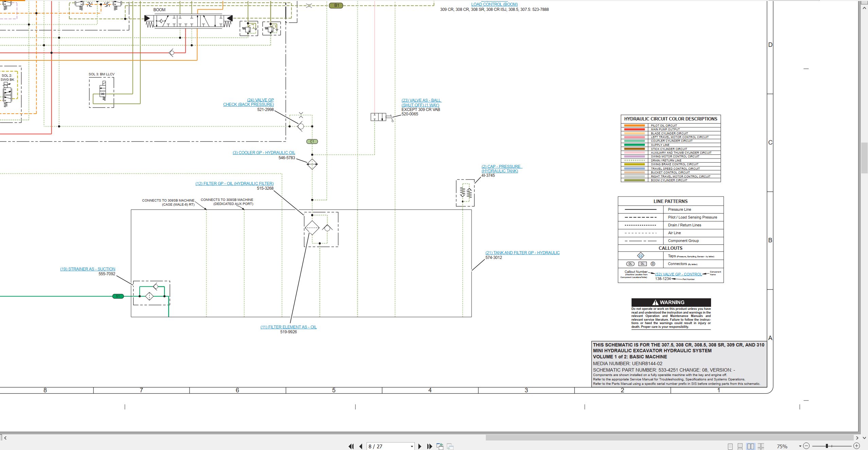Image resolution: width=868 pixels, height=450 pixels.
Task: Select two-page facing view
Action: coord(751,446)
